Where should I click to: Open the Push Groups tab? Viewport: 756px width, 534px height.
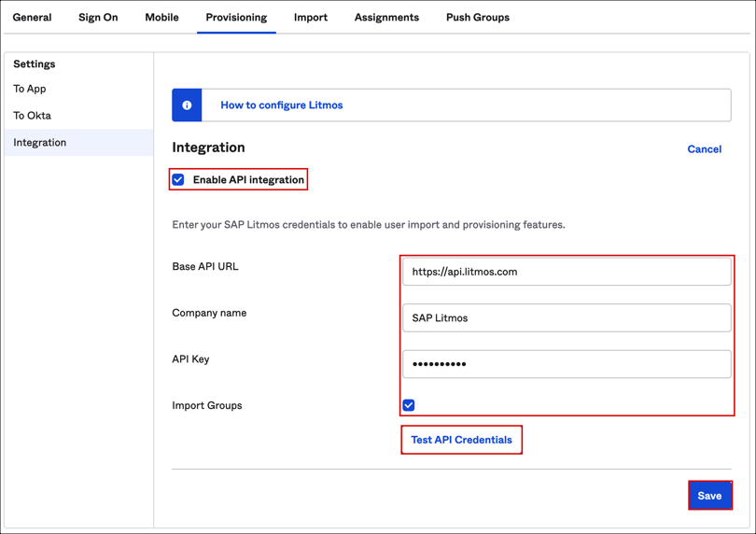[x=478, y=18]
